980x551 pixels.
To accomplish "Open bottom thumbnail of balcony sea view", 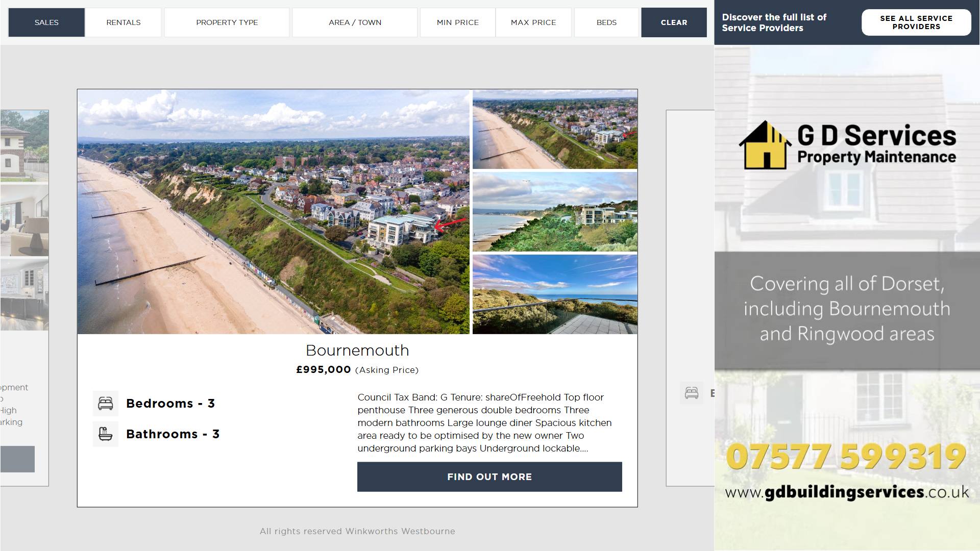I will (555, 294).
